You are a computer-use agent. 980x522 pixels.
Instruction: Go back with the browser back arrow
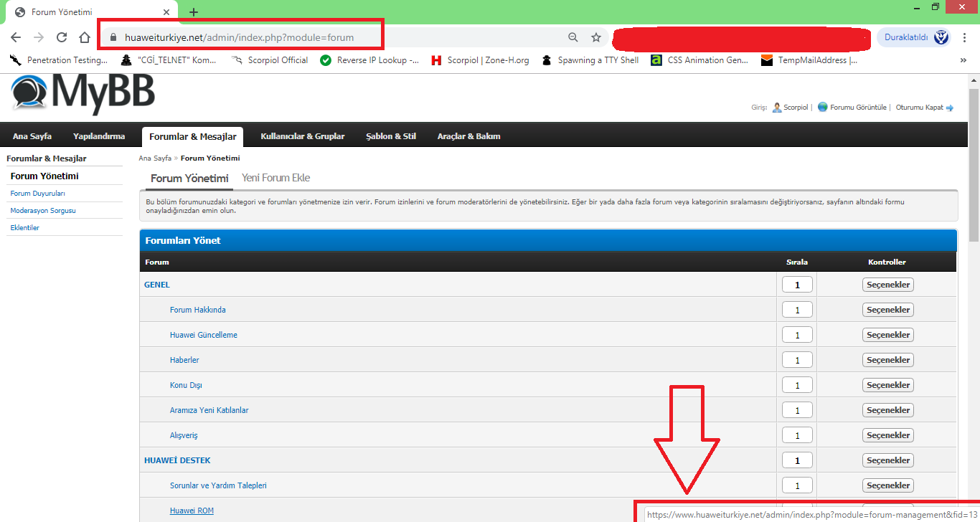coord(16,37)
